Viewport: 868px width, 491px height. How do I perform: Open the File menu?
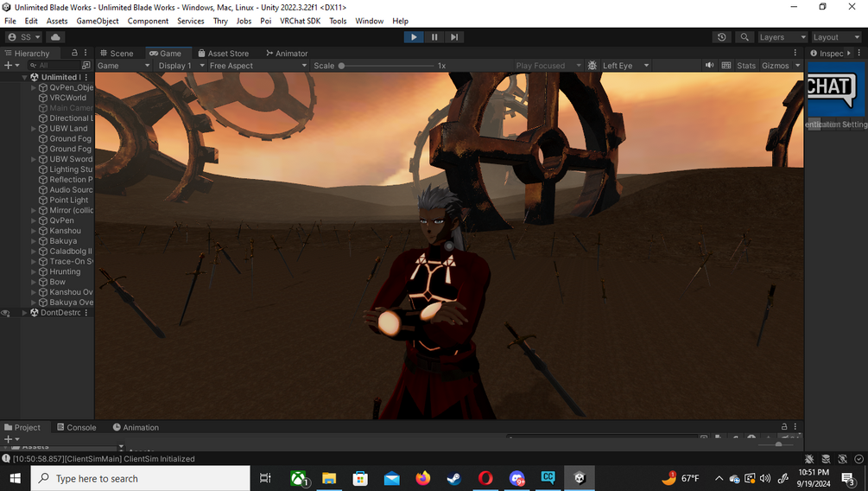[x=10, y=21]
